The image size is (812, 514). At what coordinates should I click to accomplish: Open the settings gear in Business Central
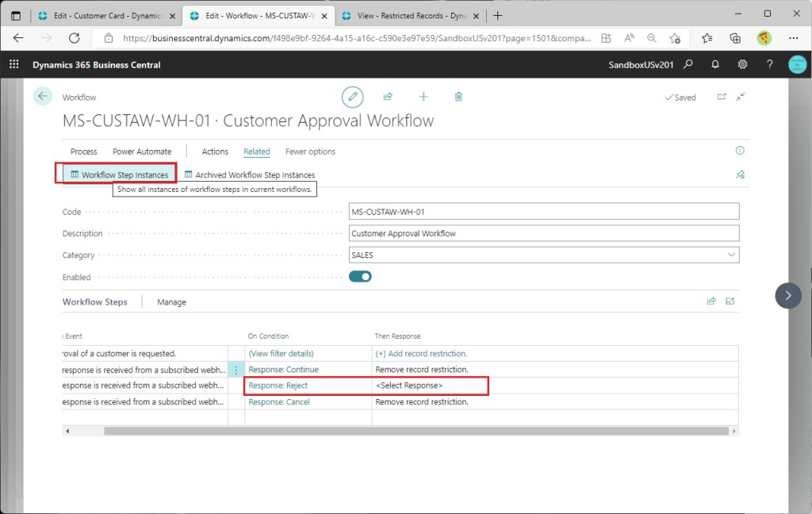pyautogui.click(x=742, y=64)
